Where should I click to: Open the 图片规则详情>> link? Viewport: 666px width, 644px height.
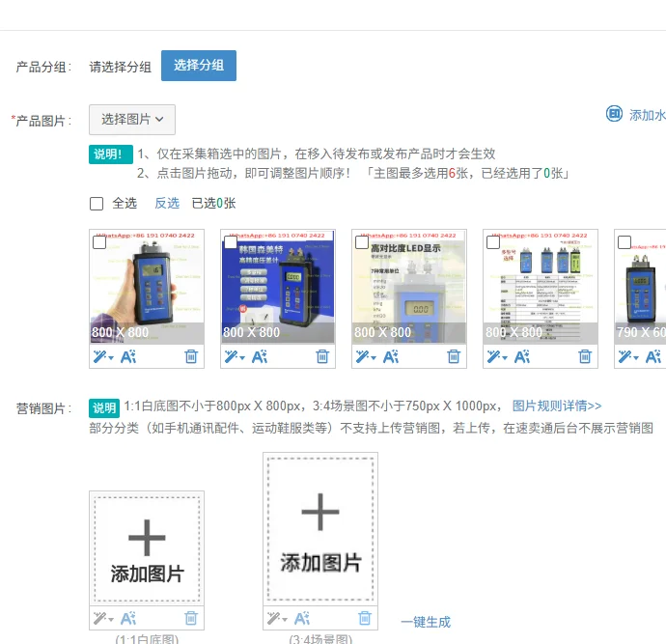(x=557, y=406)
